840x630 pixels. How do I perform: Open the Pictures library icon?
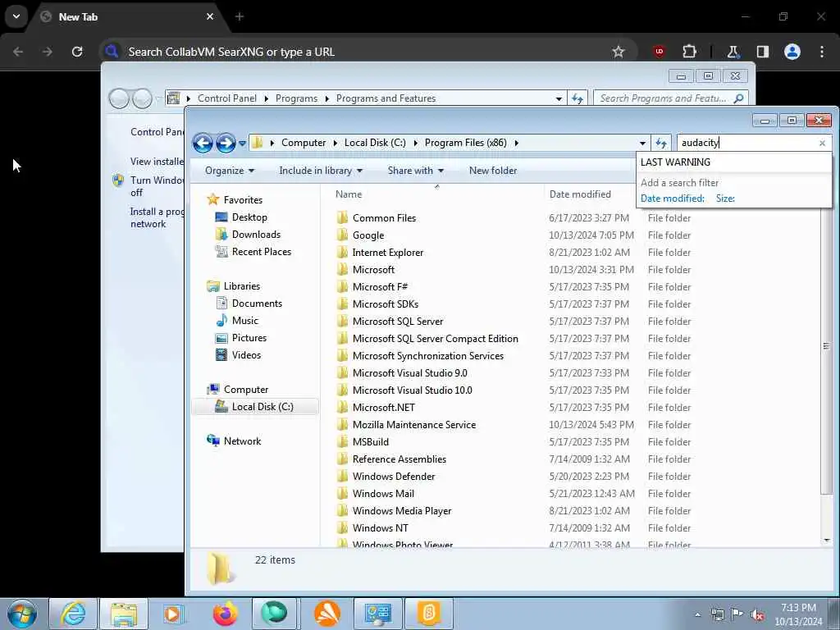click(x=221, y=337)
